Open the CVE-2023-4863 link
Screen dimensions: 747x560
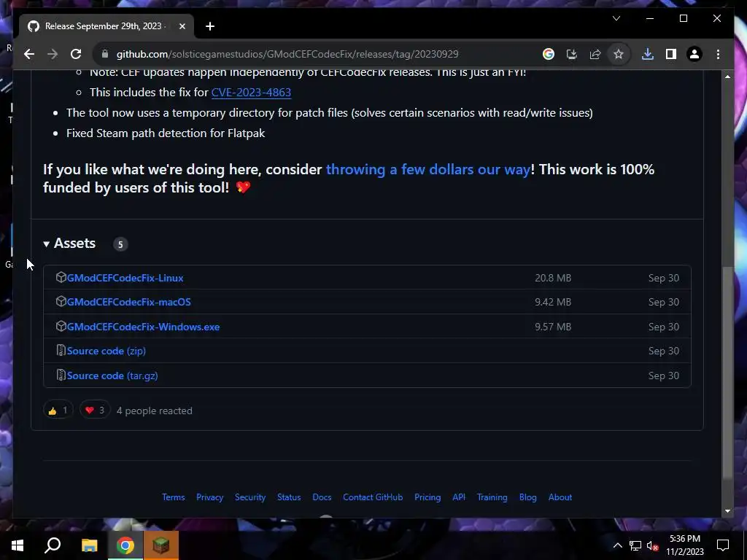click(251, 93)
